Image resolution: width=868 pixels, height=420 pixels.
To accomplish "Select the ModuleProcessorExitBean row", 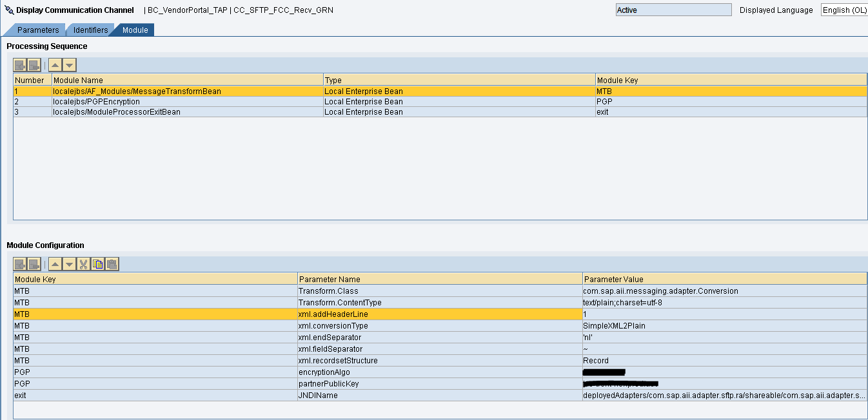I will tap(116, 112).
